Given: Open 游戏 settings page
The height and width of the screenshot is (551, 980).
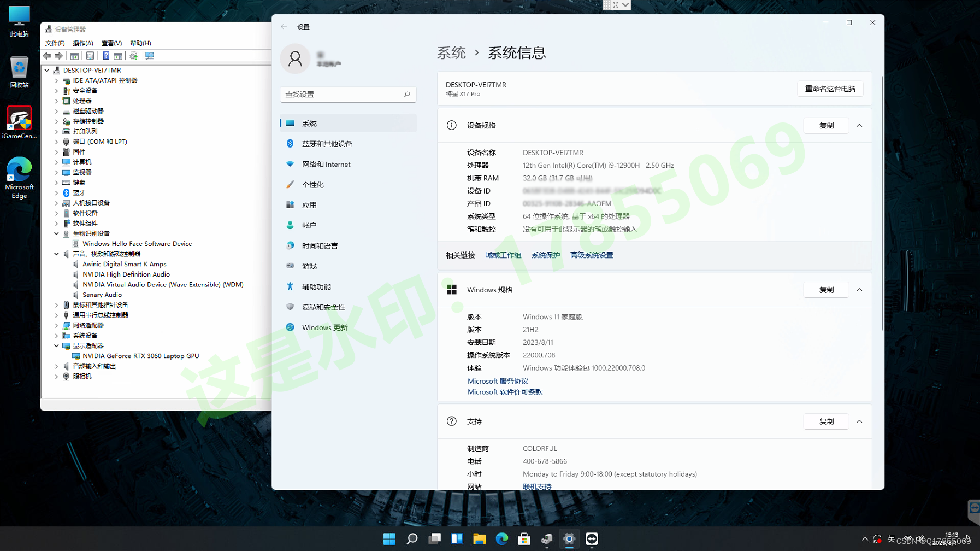Looking at the screenshot, I should point(348,266).
